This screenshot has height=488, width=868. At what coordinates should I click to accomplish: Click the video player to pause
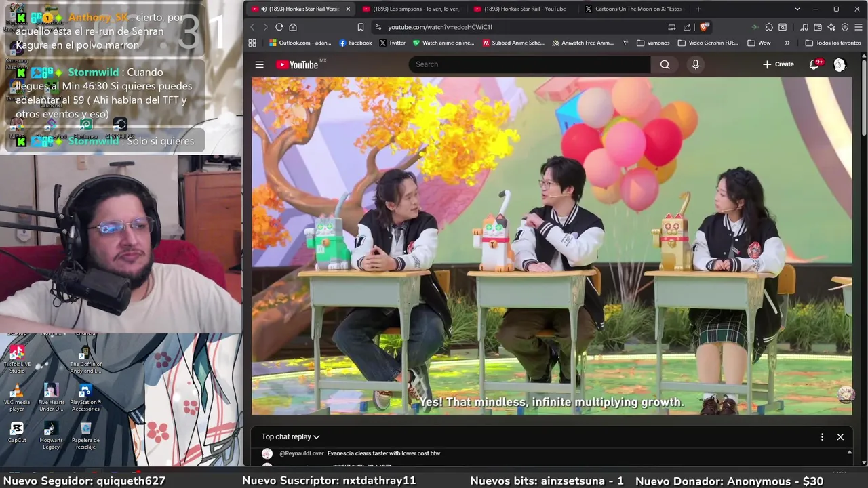point(552,245)
